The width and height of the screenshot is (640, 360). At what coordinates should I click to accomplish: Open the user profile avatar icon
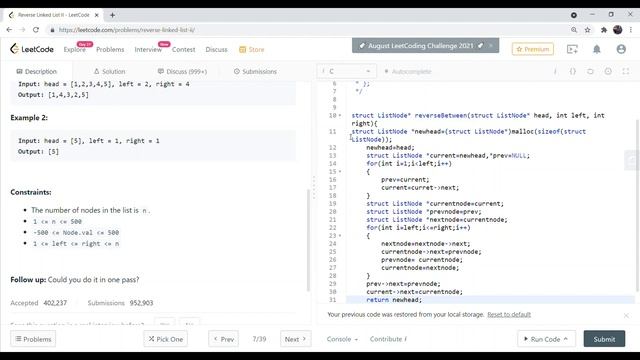621,49
